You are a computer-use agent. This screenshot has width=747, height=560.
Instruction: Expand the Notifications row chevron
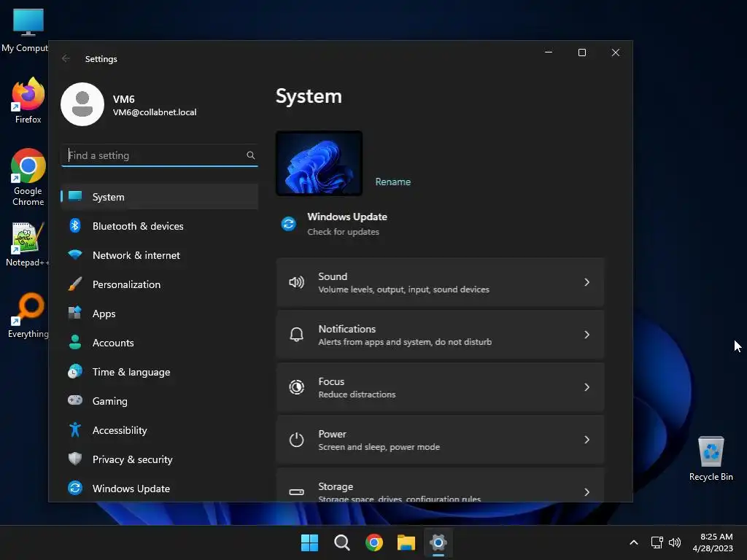click(587, 335)
